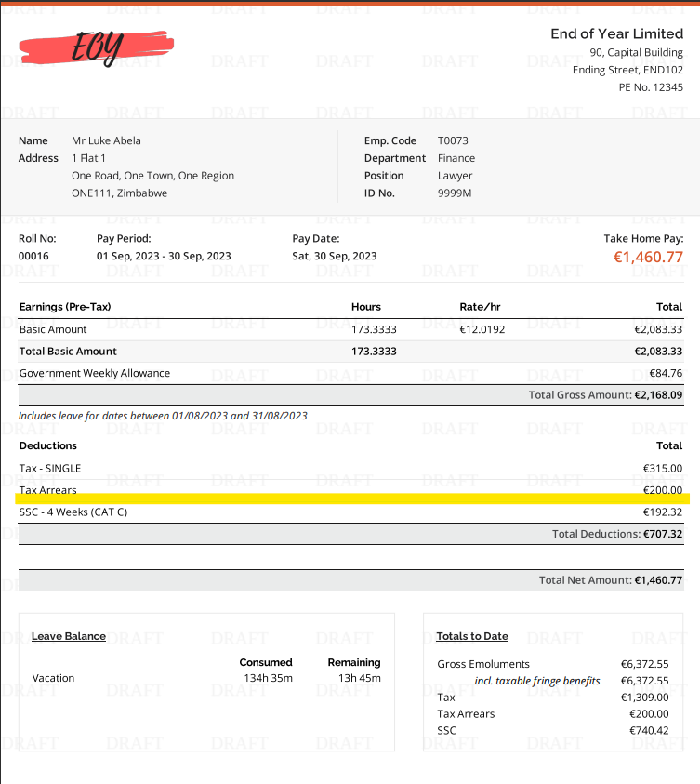Select the 'Earnings (Pre-Tax)' header

(x=65, y=307)
